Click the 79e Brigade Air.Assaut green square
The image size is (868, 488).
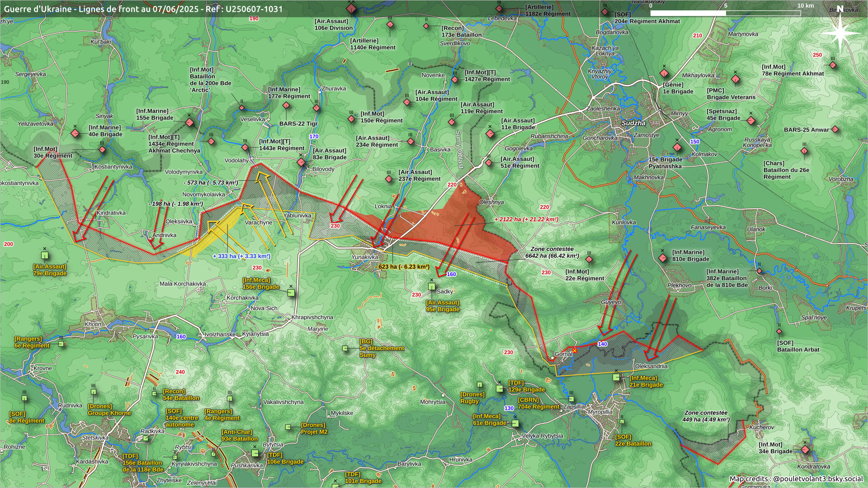click(x=45, y=255)
